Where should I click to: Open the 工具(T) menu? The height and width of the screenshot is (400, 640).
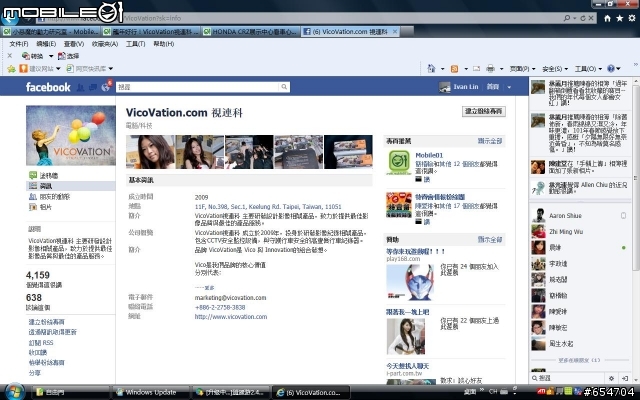tap(136, 44)
